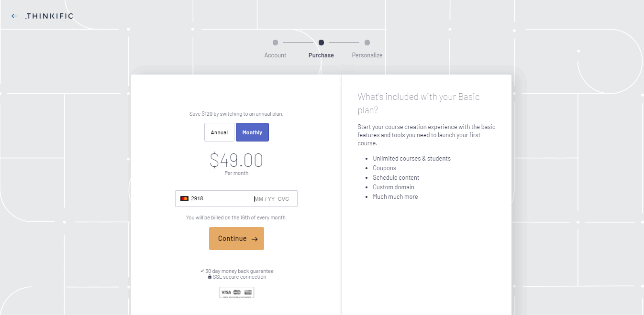The width and height of the screenshot is (644, 315).
Task: Click the money back guarantee checkmark
Action: [x=202, y=271]
